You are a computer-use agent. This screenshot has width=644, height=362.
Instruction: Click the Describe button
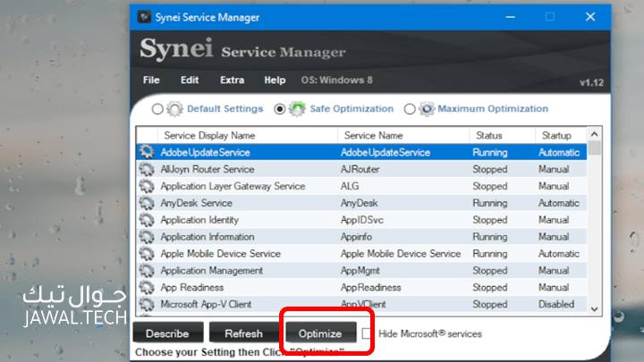click(x=167, y=333)
